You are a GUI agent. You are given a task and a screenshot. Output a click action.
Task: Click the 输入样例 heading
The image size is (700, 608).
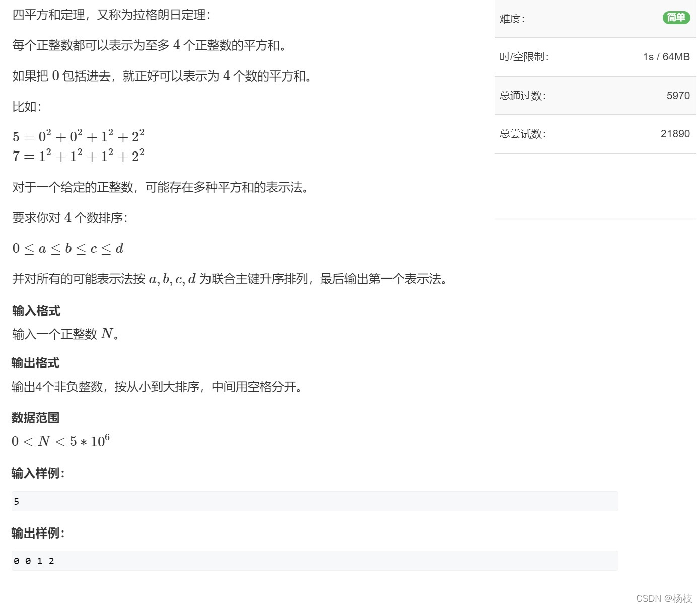[38, 473]
